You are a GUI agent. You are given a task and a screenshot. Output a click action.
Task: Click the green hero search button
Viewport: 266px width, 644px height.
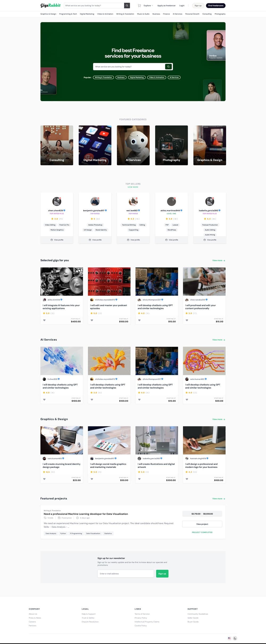coord(168,67)
